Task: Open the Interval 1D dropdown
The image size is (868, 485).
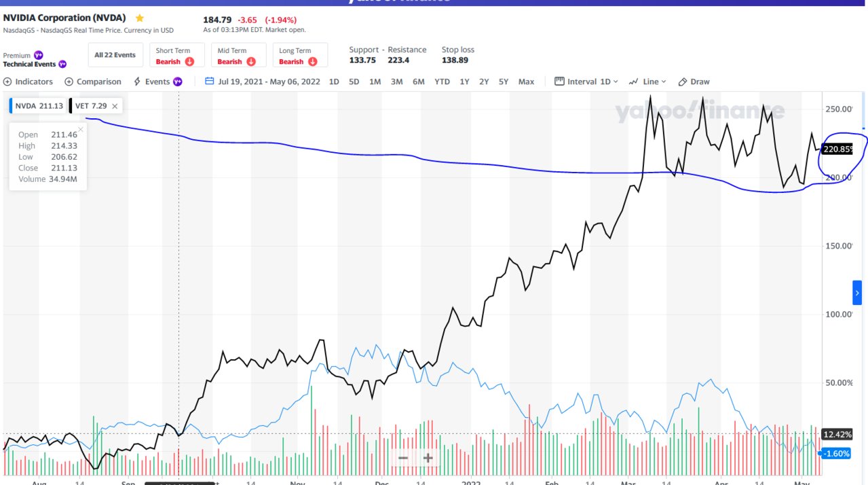Action: tap(587, 82)
